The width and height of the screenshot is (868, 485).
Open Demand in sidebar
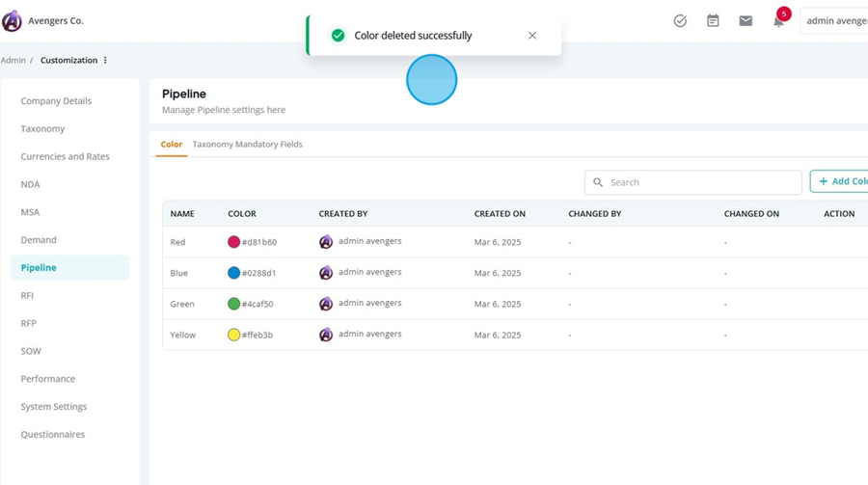[39, 240]
